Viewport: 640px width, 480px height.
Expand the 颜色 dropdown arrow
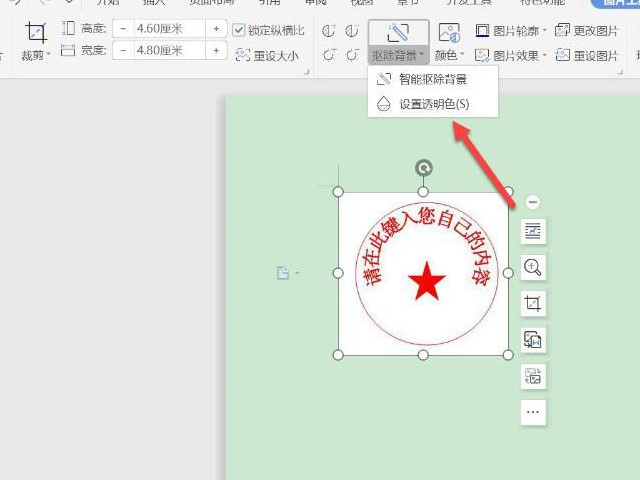(462, 54)
